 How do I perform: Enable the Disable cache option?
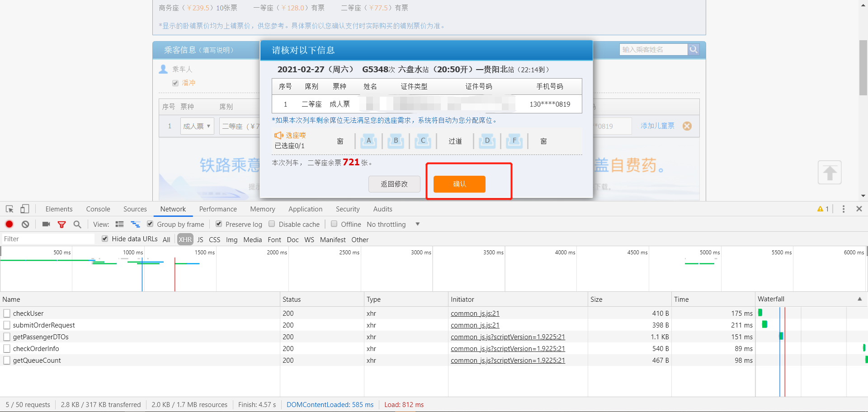(272, 224)
